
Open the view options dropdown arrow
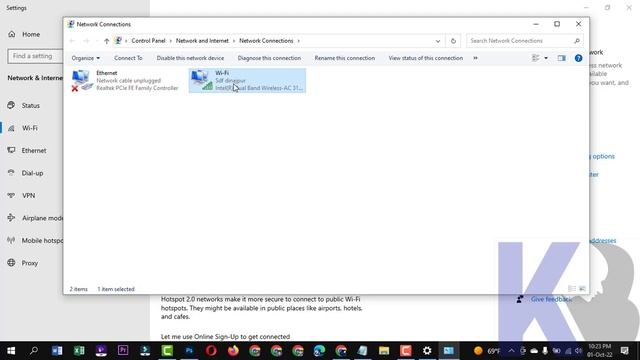pyautogui.click(x=546, y=58)
